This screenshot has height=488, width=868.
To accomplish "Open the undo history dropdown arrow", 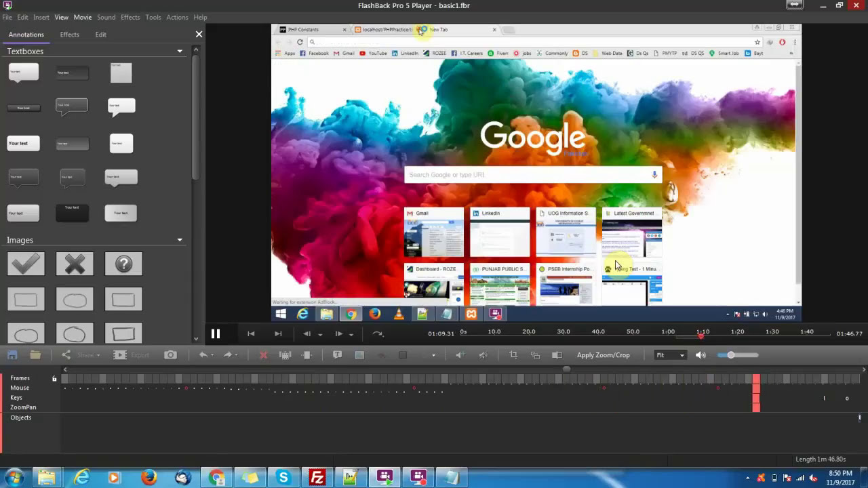I will pos(212,355).
